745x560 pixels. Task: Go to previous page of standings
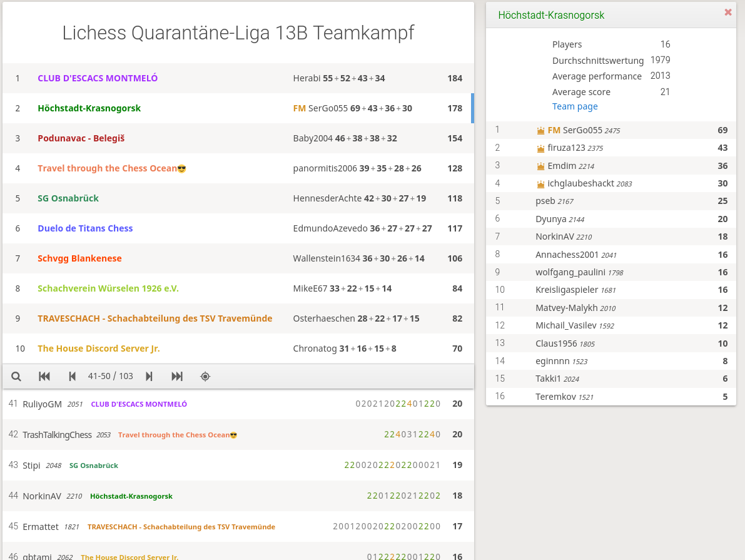click(72, 377)
